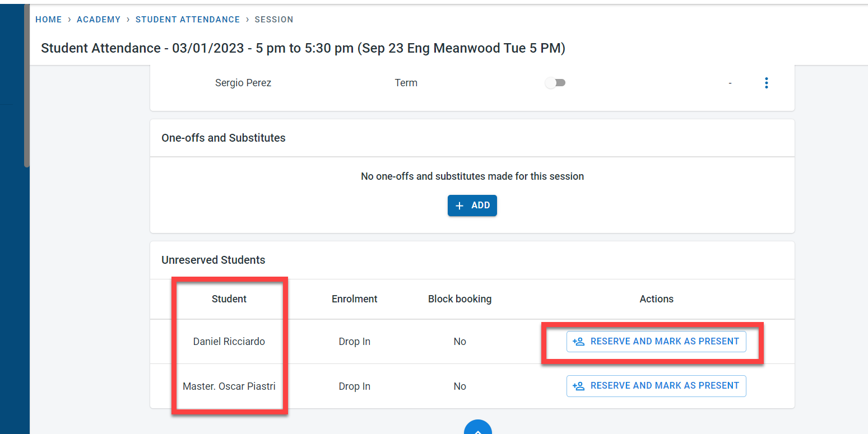Click the Block booking column header
868x434 pixels.
459,299
